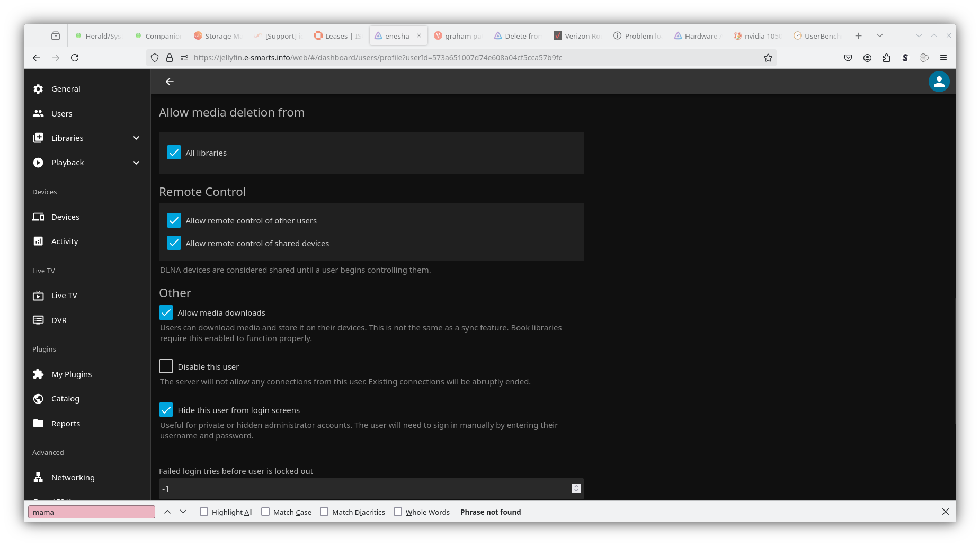Open the list all tabs dropdown

click(x=879, y=36)
